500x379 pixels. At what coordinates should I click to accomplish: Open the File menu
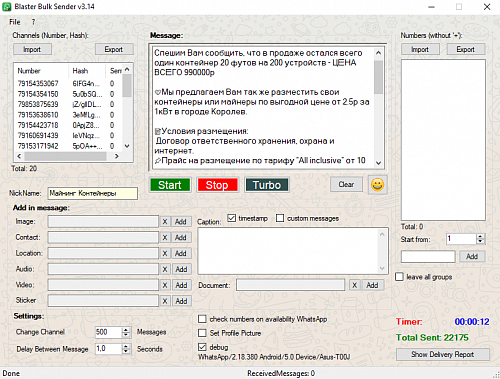(15, 22)
